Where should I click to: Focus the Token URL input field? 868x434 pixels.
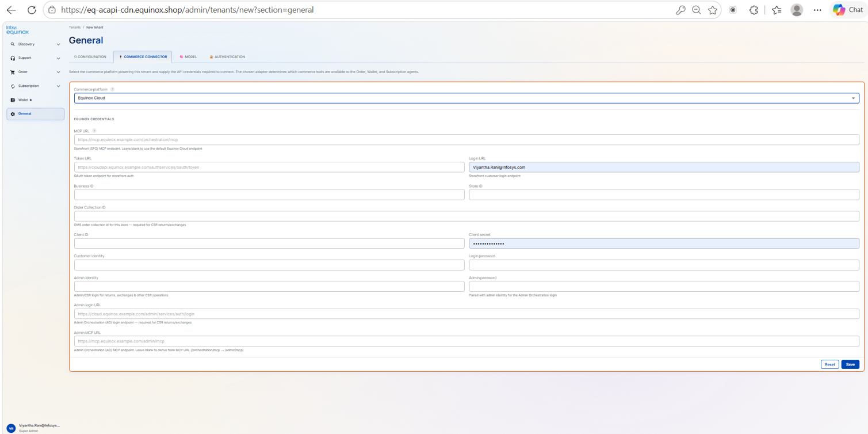(x=269, y=167)
